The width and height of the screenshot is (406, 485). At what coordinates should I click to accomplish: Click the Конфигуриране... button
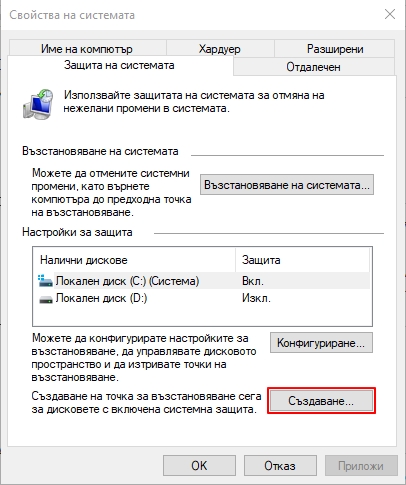(x=321, y=342)
